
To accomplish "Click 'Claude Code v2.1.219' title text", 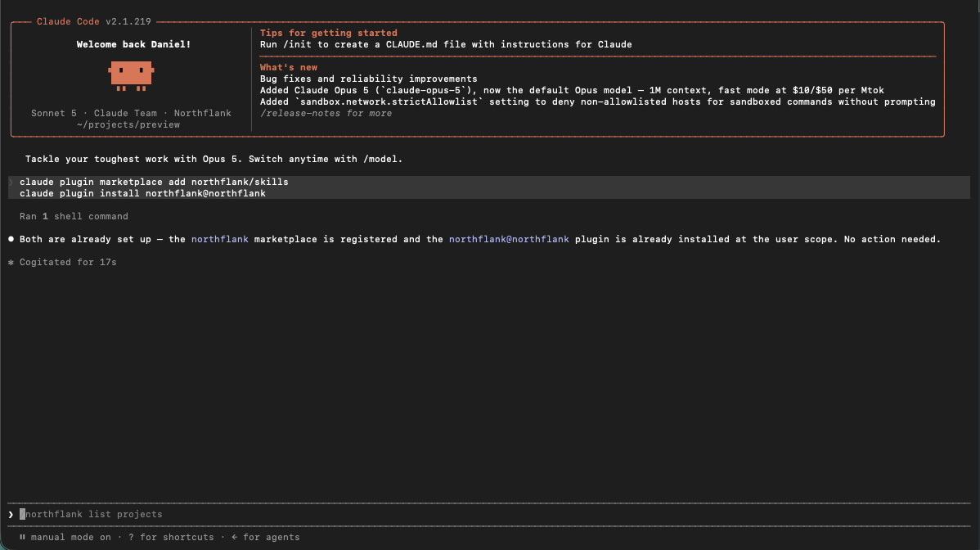I will [94, 21].
